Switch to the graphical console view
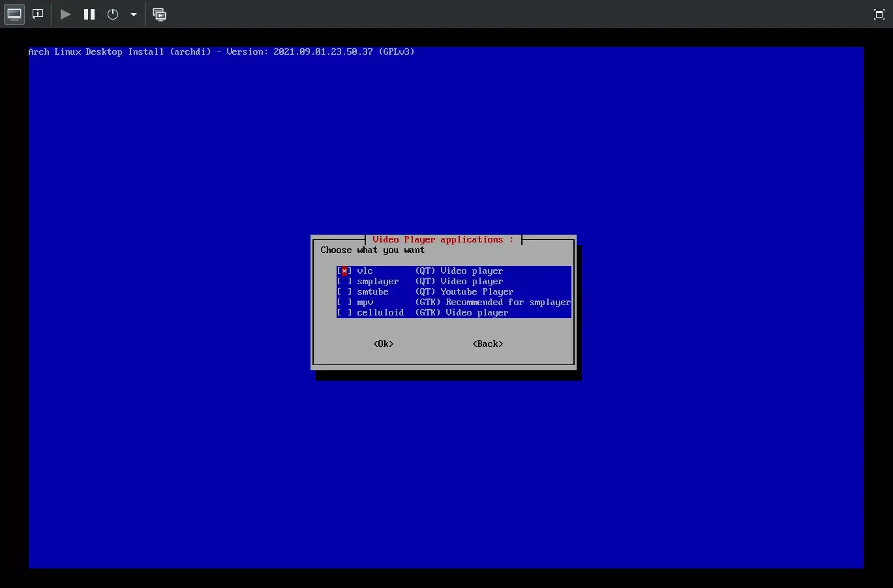Screen dimensions: 893x588 [14, 14]
